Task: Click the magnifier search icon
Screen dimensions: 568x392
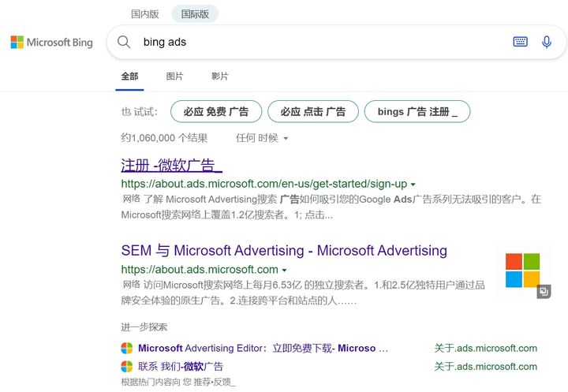Action: pyautogui.click(x=124, y=42)
